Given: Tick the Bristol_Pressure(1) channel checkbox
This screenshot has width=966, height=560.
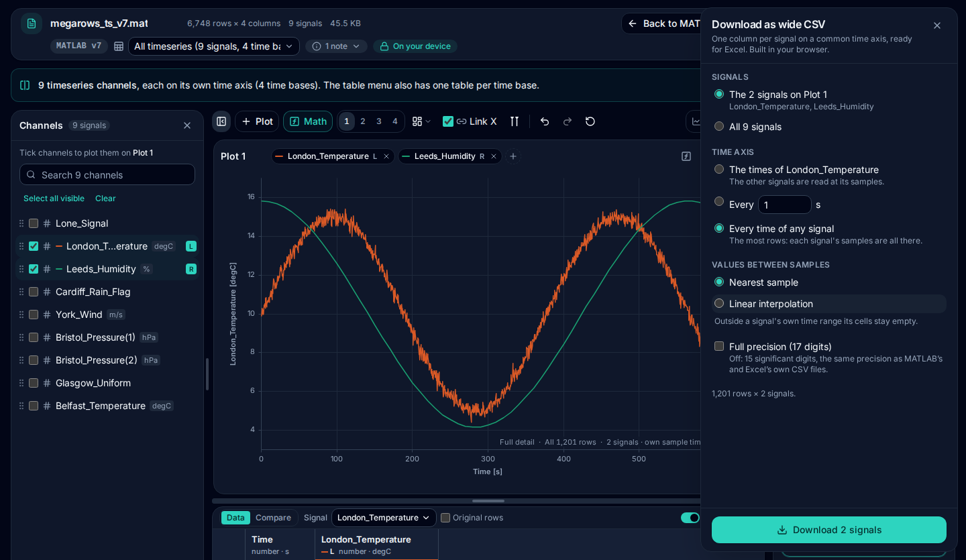Looking at the screenshot, I should [34, 337].
